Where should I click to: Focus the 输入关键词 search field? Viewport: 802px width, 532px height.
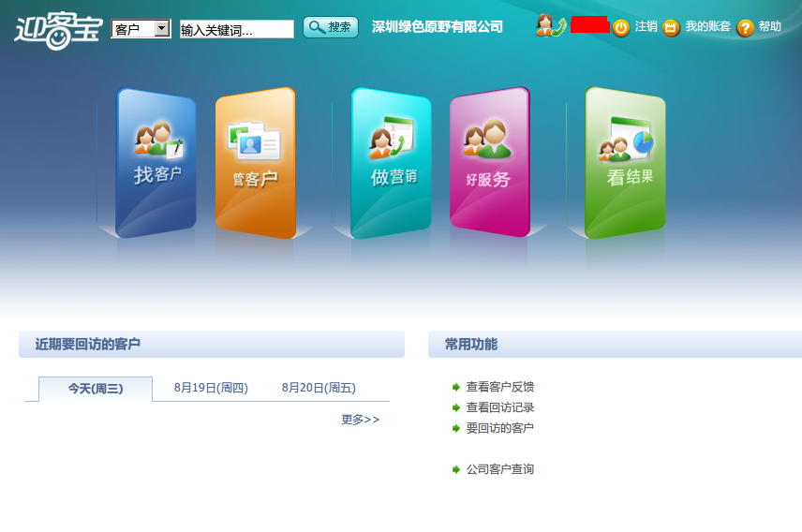point(237,29)
